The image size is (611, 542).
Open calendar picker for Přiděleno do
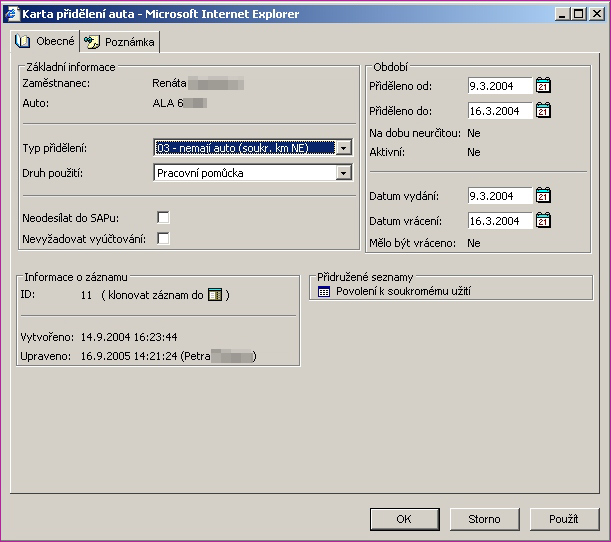[543, 111]
